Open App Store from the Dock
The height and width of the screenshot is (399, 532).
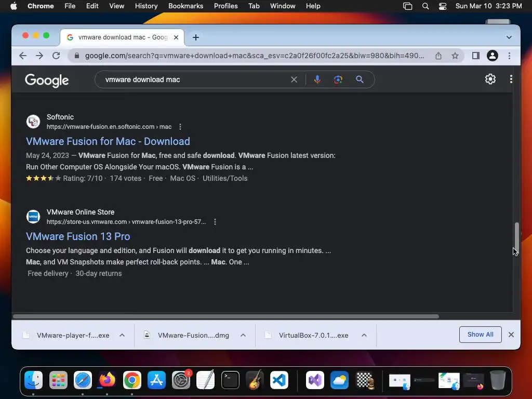pyautogui.click(x=156, y=380)
